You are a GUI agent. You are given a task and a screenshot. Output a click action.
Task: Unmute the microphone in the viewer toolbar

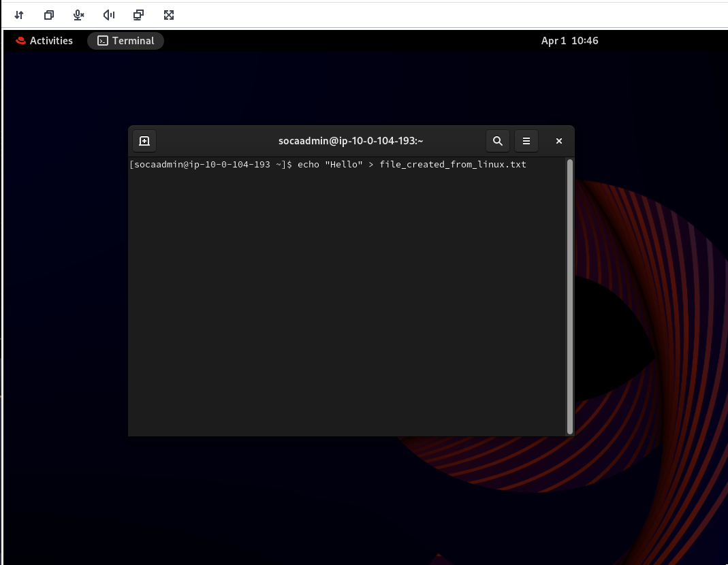click(x=79, y=15)
